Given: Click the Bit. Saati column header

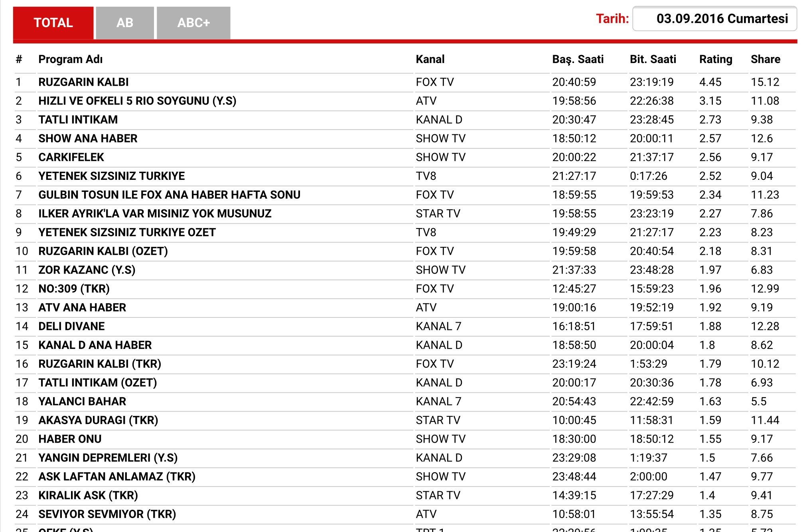Looking at the screenshot, I should pyautogui.click(x=653, y=59).
